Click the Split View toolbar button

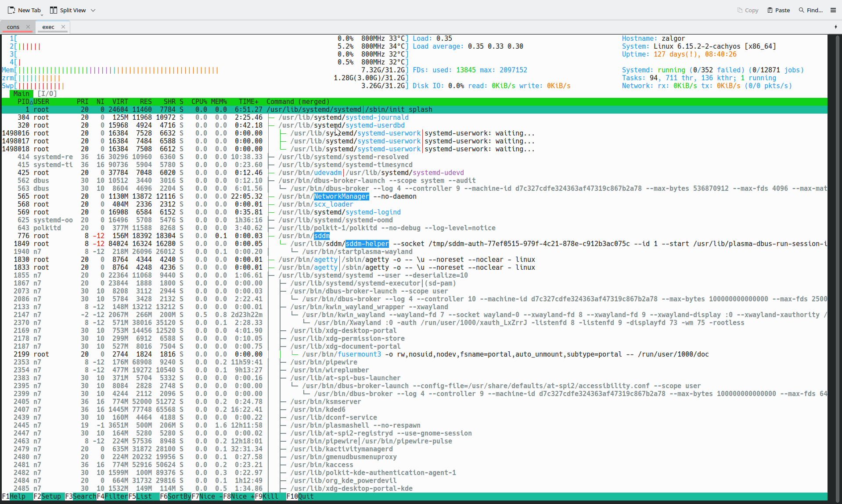(x=68, y=10)
